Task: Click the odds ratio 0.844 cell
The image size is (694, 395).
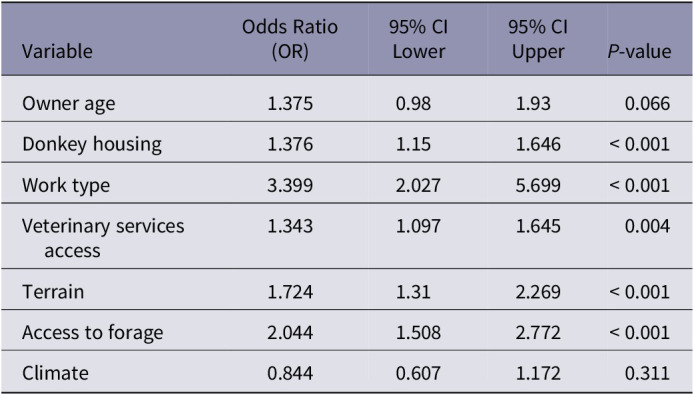Action: click(x=290, y=373)
